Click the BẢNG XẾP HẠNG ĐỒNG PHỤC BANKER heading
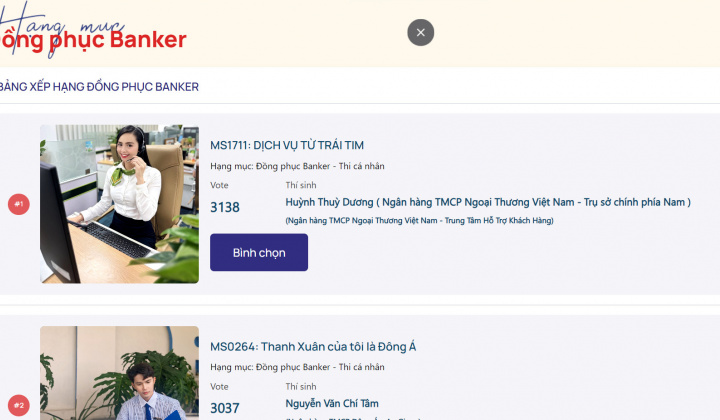This screenshot has height=420, width=720. click(99, 87)
